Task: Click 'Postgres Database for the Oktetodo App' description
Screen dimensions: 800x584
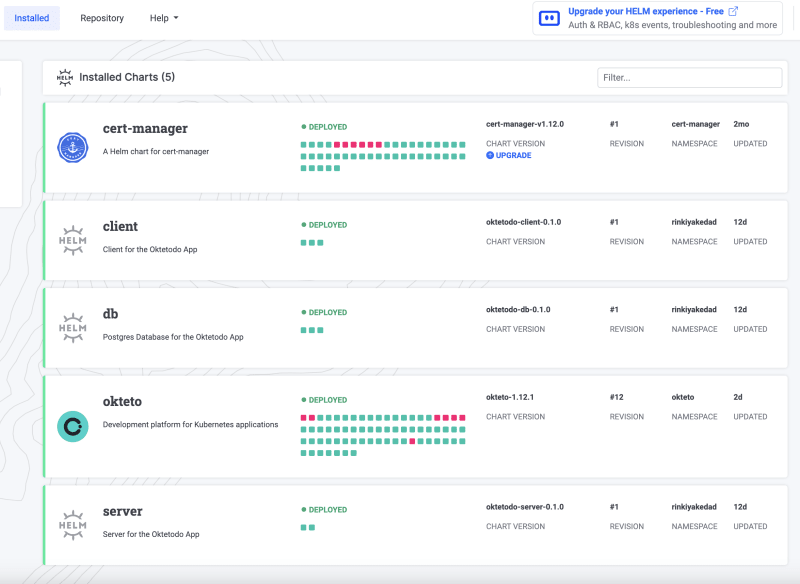Action: click(173, 337)
